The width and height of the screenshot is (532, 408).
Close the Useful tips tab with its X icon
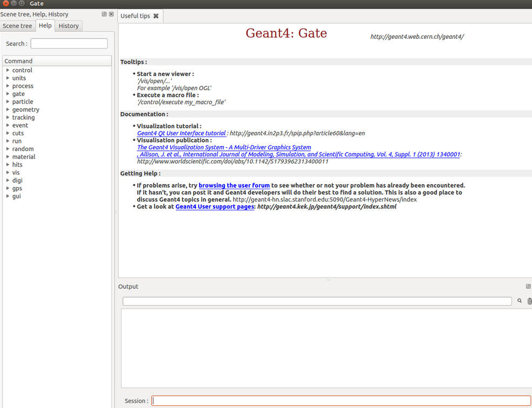[156, 16]
